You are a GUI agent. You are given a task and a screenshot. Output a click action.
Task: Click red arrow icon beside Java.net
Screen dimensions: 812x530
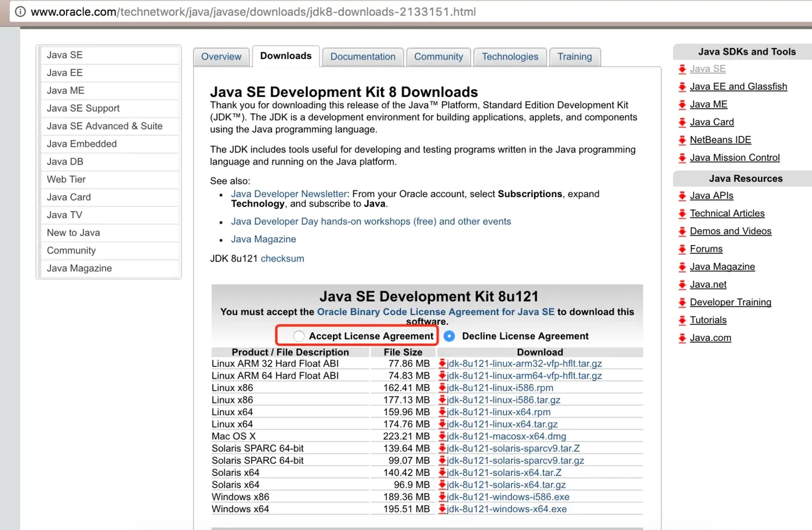tap(682, 285)
